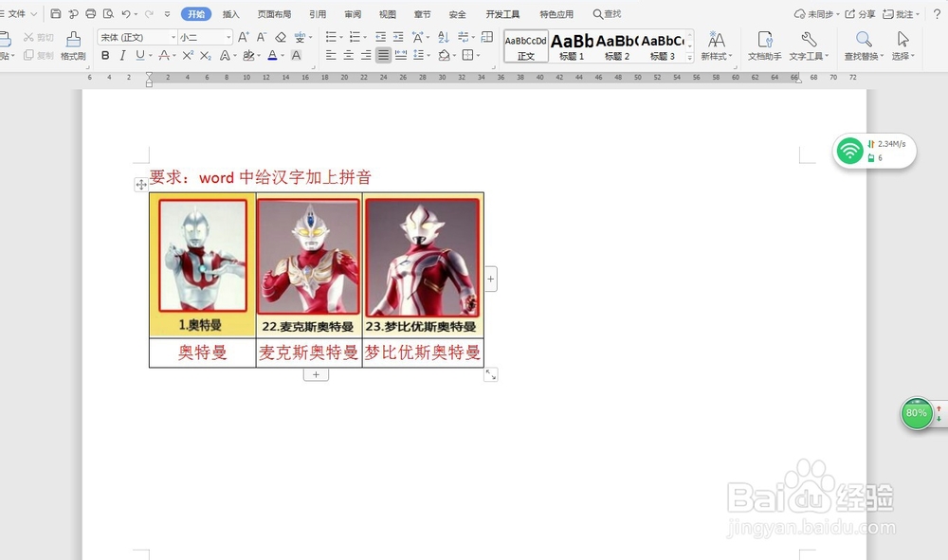
Task: Select the Format Painter (格式刷) tool
Action: pos(73,45)
